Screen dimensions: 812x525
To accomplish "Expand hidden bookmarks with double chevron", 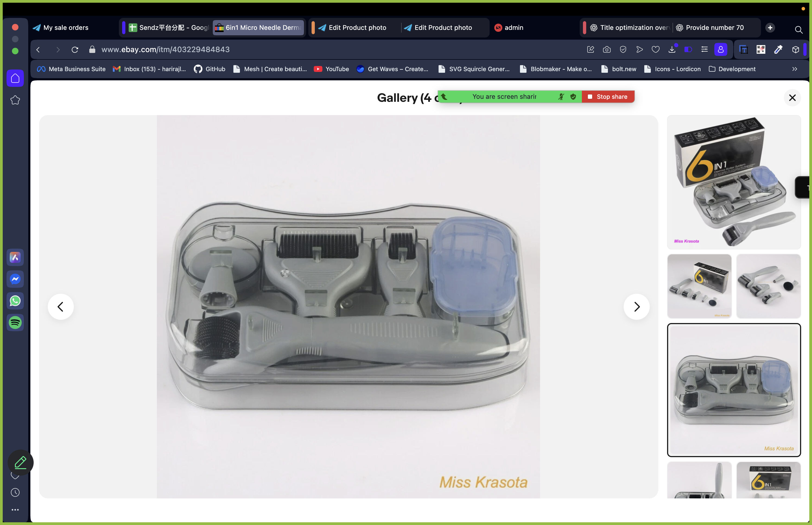I will (x=795, y=69).
